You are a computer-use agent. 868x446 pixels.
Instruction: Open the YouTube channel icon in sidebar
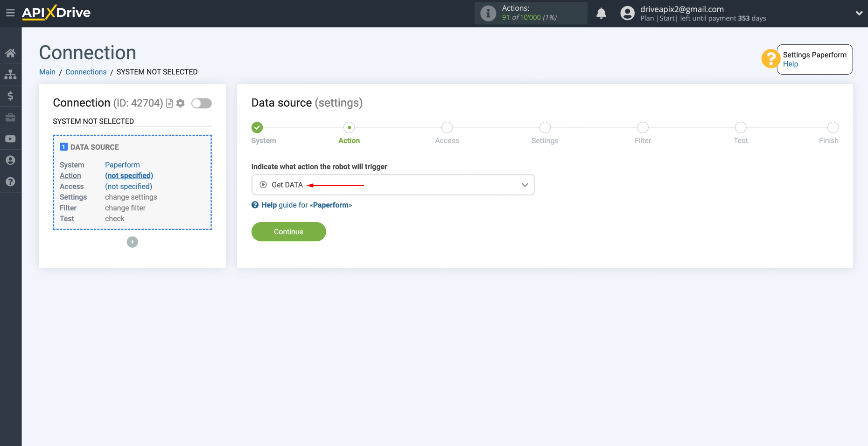pyautogui.click(x=10, y=139)
